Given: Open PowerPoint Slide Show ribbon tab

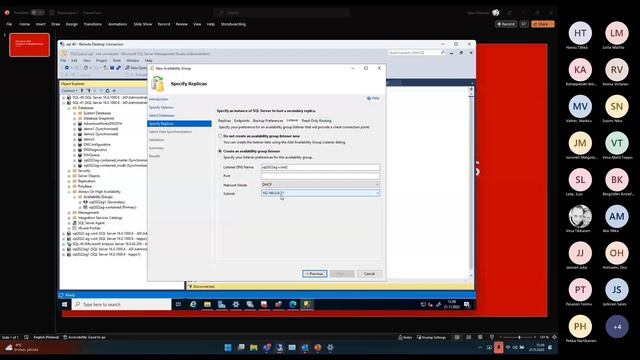Looking at the screenshot, I should click(x=142, y=24).
